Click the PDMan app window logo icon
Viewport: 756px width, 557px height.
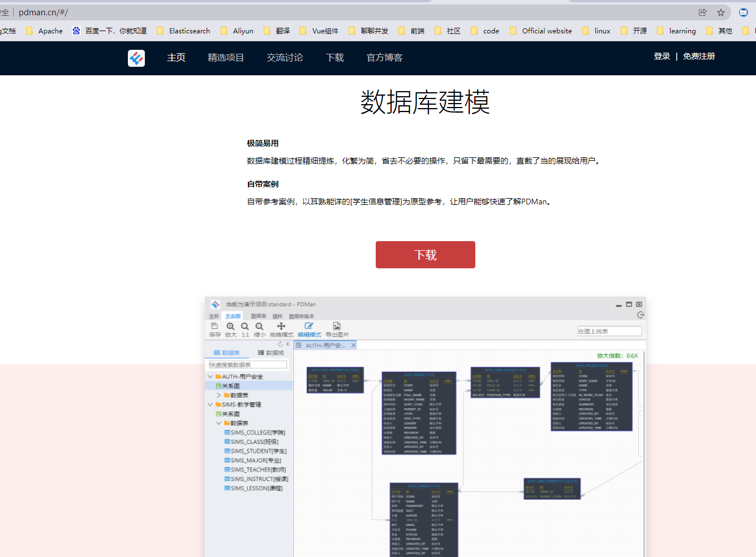click(215, 305)
